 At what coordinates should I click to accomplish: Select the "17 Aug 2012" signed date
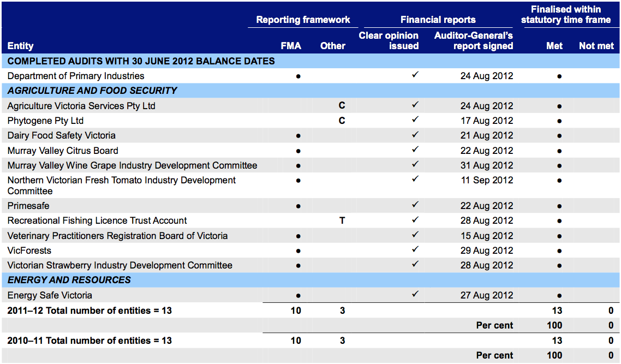[487, 121]
